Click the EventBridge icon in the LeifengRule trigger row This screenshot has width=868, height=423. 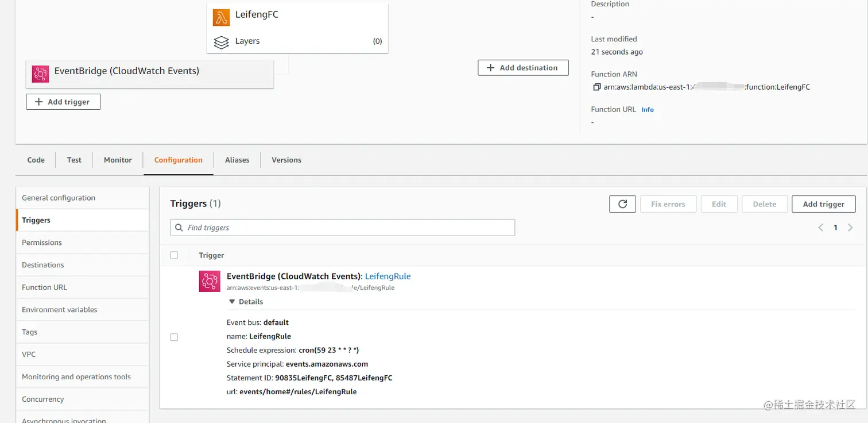click(210, 281)
